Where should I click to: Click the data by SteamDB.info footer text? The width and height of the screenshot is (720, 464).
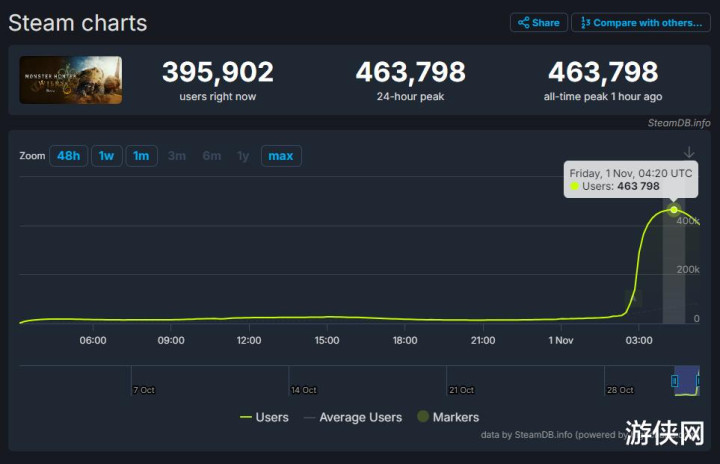point(552,435)
